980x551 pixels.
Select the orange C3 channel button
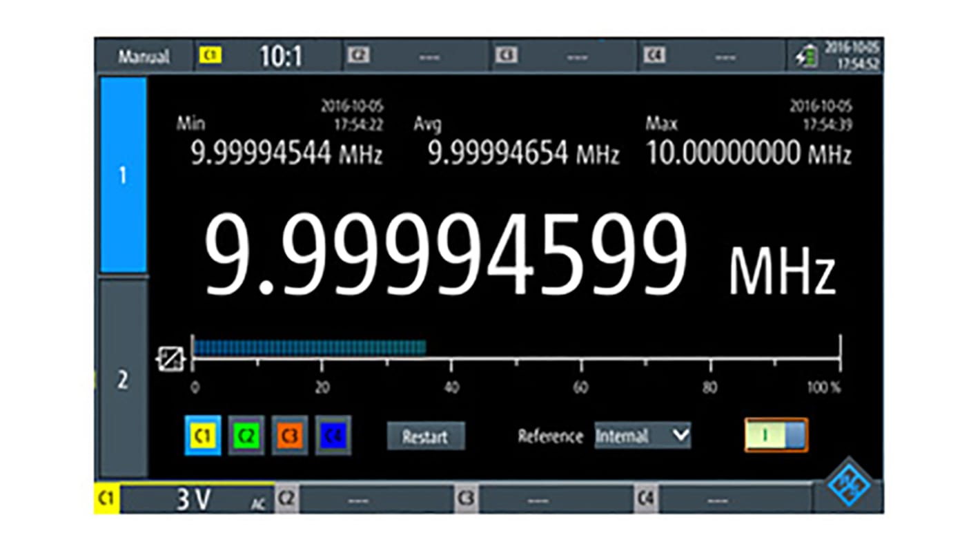click(x=290, y=436)
